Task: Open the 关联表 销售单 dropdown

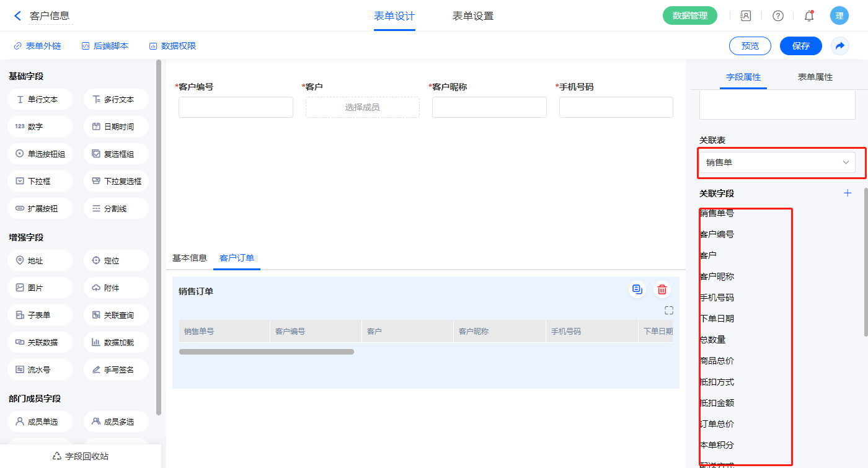Action: point(777,162)
